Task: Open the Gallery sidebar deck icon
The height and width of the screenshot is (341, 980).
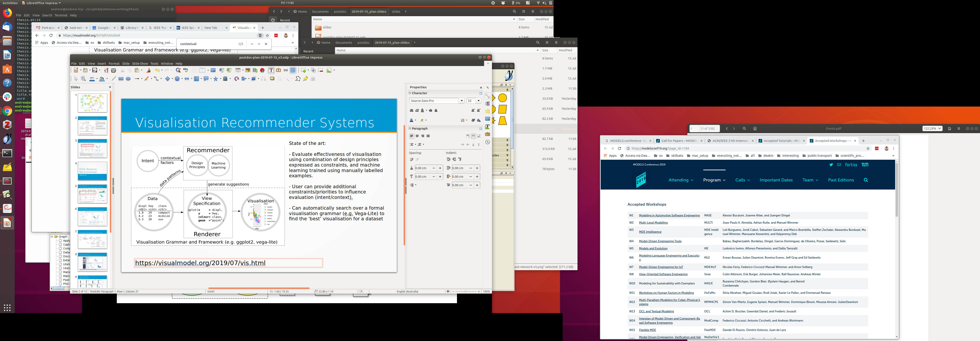Action: pos(487,134)
